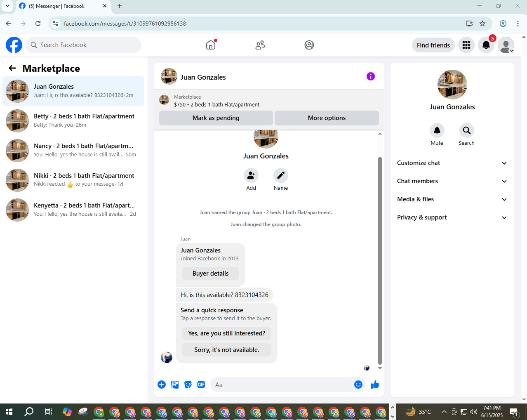Image resolution: width=527 pixels, height=420 pixels.
Task: Click the install app icon in address bar
Action: [x=469, y=24]
